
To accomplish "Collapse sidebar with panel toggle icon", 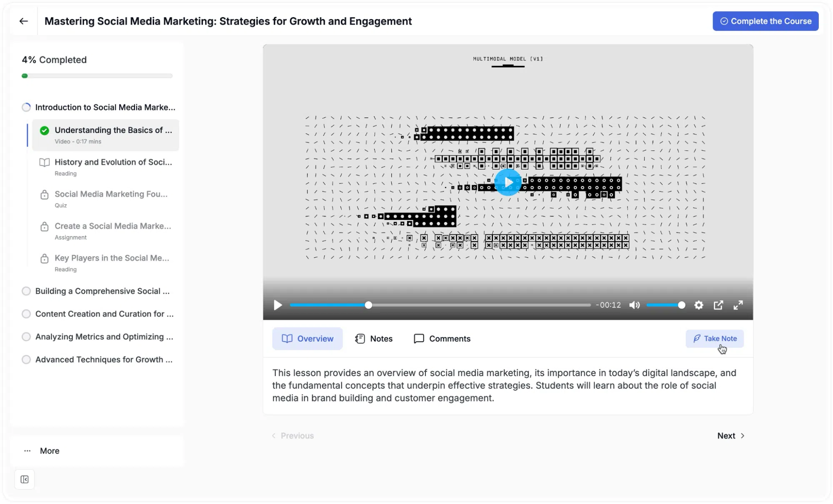I will (25, 479).
